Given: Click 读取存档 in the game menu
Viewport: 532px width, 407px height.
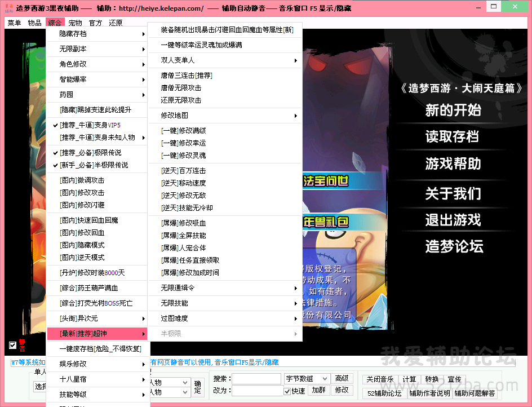Looking at the screenshot, I should (x=453, y=137).
